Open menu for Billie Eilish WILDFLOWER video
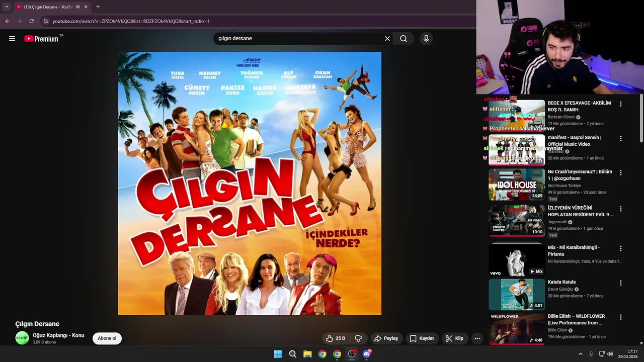 click(621, 317)
